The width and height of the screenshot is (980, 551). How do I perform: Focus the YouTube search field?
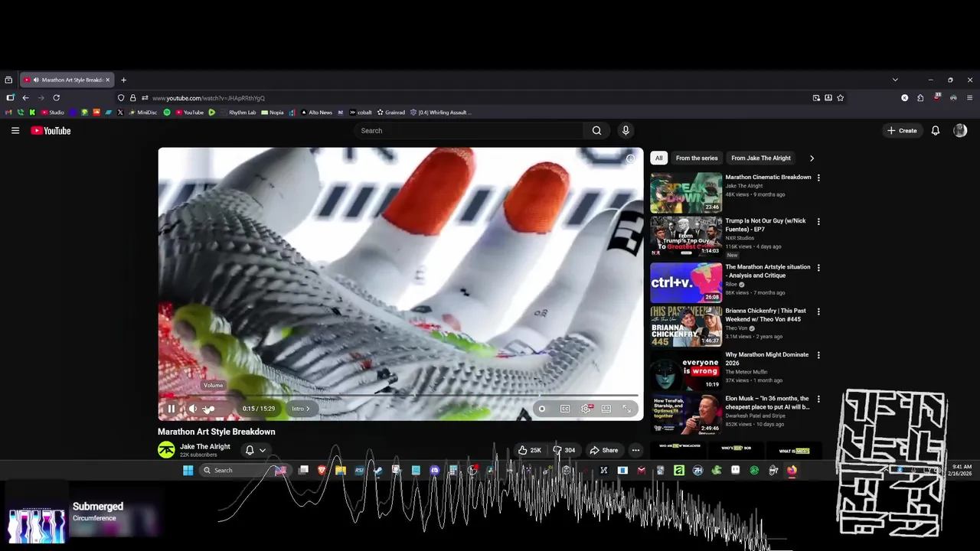point(469,131)
